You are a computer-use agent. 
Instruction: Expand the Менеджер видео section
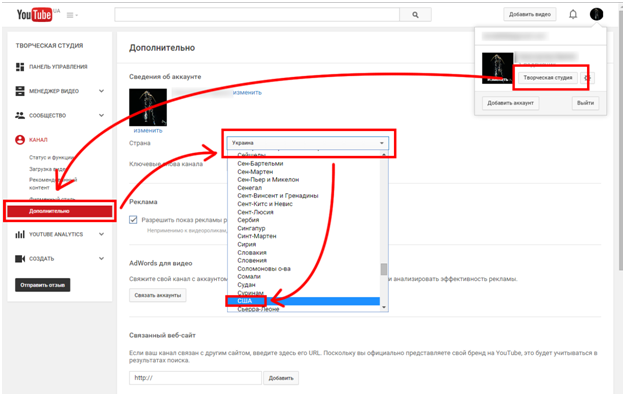click(x=101, y=91)
